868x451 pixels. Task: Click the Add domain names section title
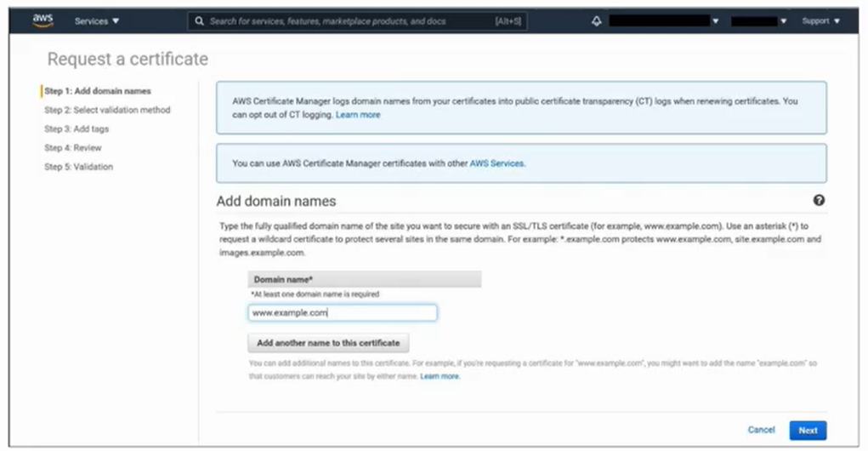point(276,201)
